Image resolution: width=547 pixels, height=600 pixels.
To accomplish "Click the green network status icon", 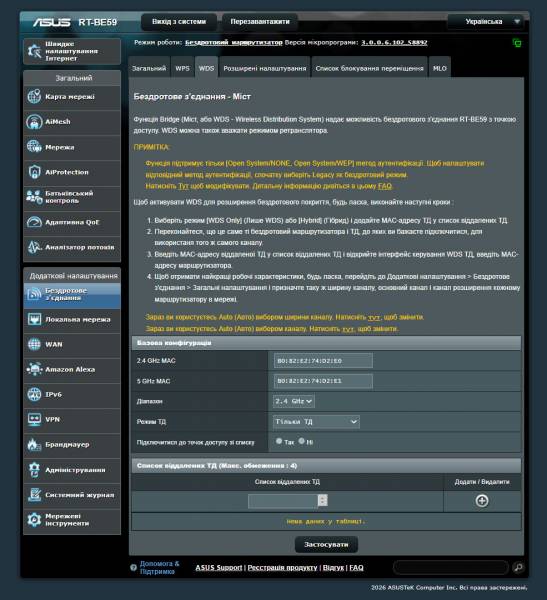I will (x=517, y=43).
